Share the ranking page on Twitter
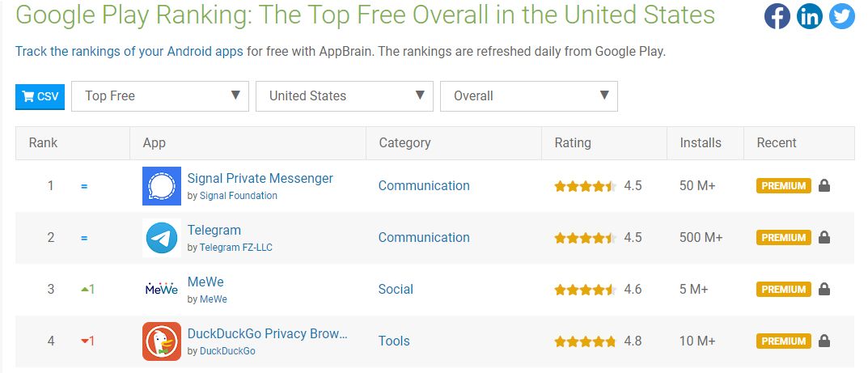Image resolution: width=868 pixels, height=373 pixels. 842,17
